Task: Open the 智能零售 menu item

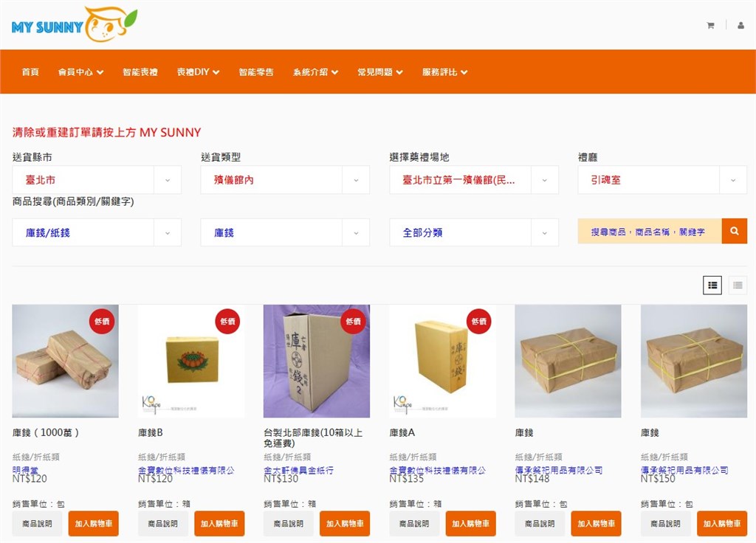Action: pos(256,72)
